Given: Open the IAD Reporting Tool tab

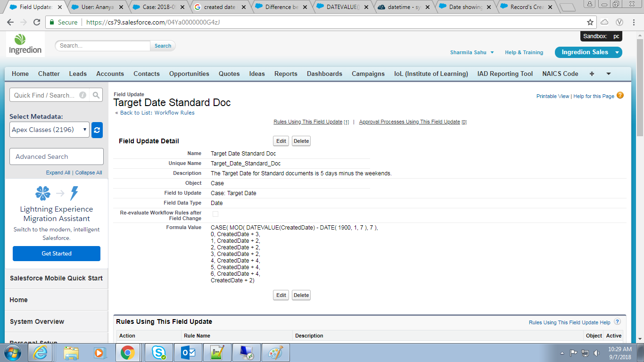Looking at the screenshot, I should tap(505, 74).
